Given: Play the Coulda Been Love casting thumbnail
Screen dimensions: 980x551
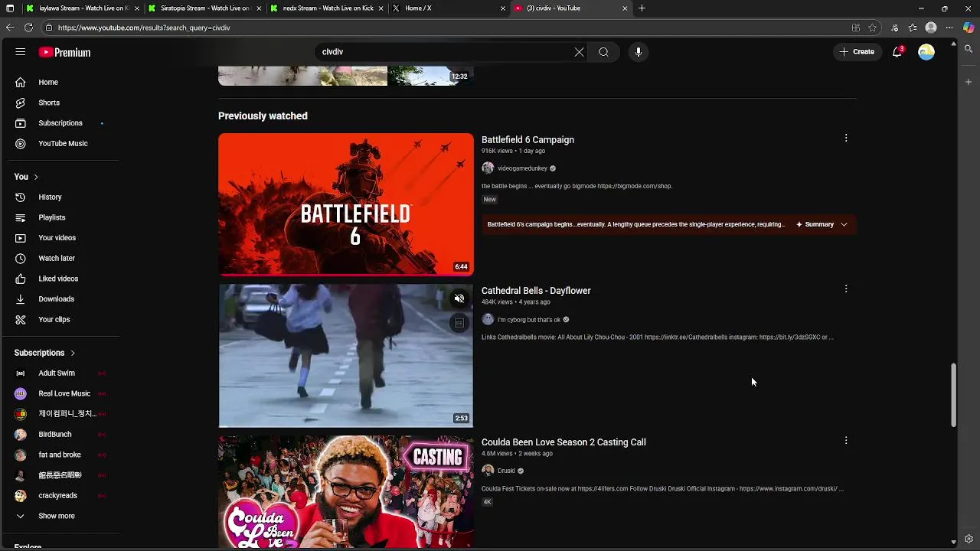Looking at the screenshot, I should point(345,491).
